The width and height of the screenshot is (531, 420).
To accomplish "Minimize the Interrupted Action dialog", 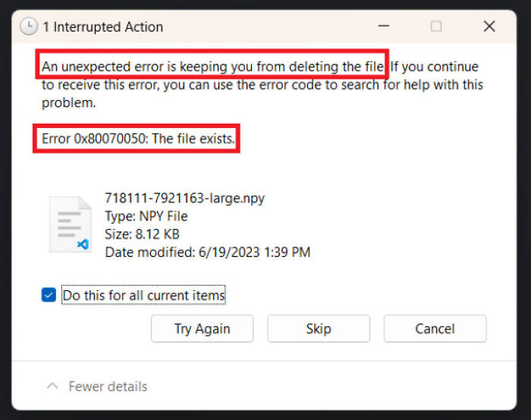I will tap(384, 26).
